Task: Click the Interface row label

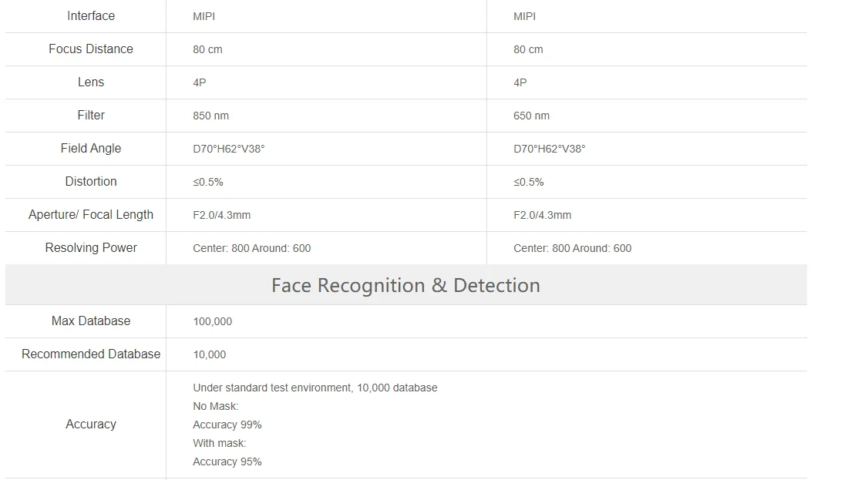Action: (x=91, y=16)
